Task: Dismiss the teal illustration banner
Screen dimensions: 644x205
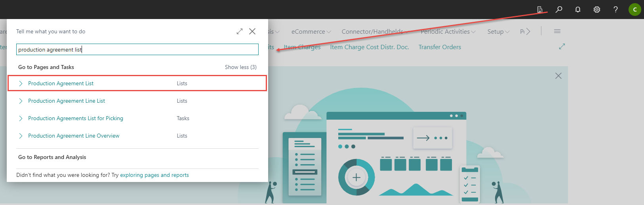Action: click(x=558, y=76)
